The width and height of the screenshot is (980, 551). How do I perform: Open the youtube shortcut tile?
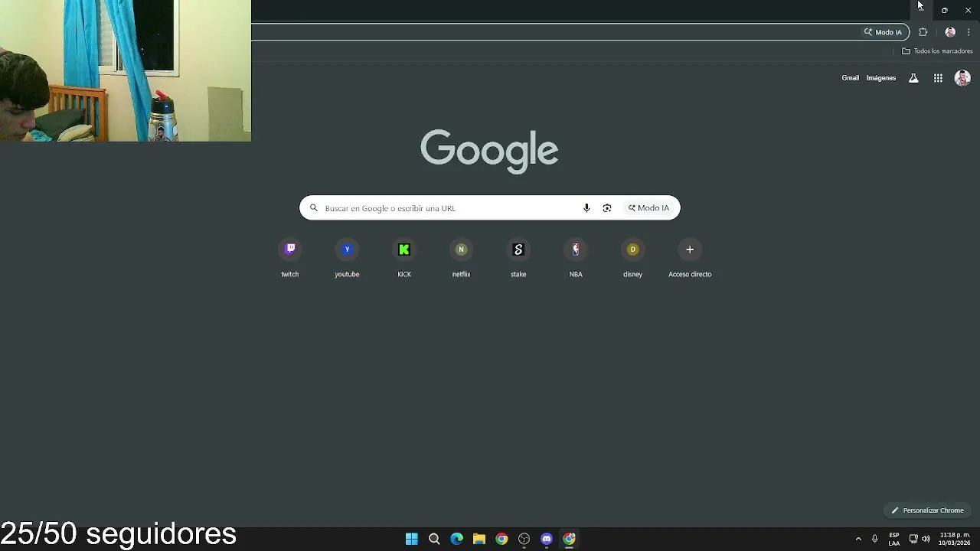coord(347,259)
